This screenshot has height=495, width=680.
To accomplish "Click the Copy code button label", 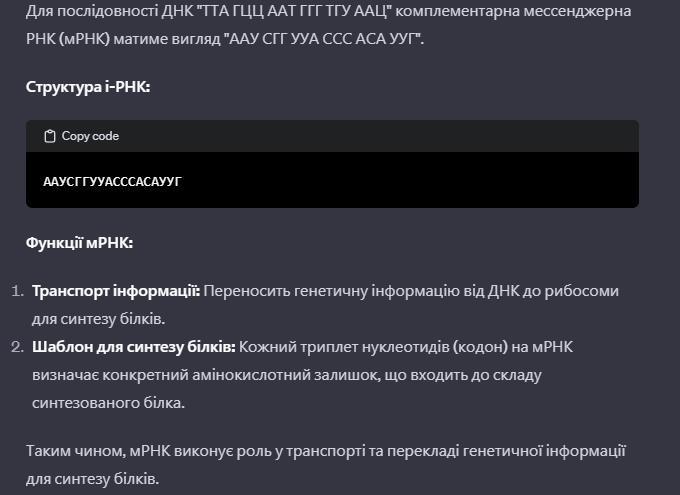I will [x=90, y=136].
